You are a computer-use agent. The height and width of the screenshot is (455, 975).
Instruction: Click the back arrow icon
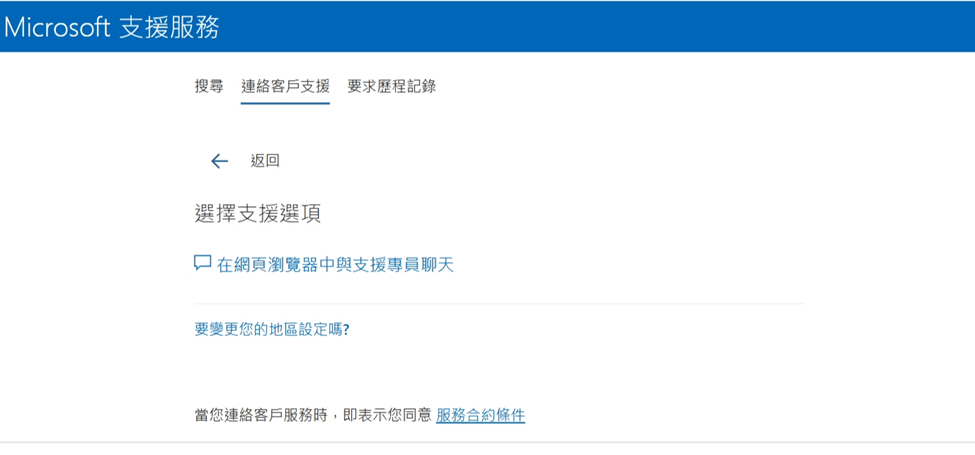tap(219, 162)
